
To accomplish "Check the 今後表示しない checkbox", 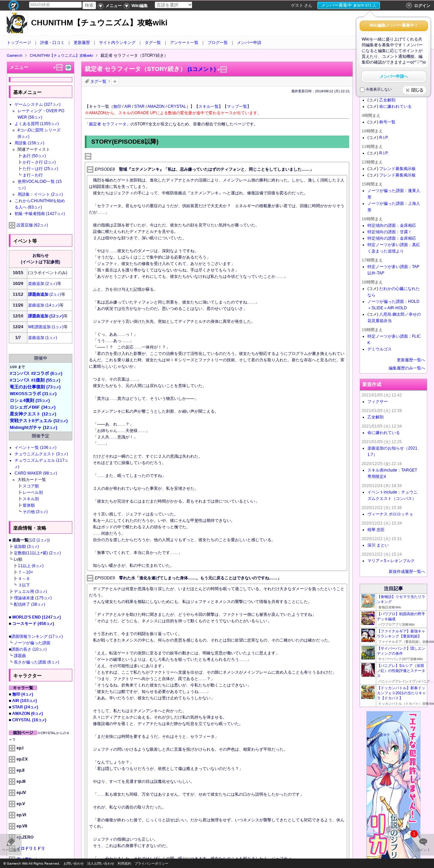I will pyautogui.click(x=362, y=90).
